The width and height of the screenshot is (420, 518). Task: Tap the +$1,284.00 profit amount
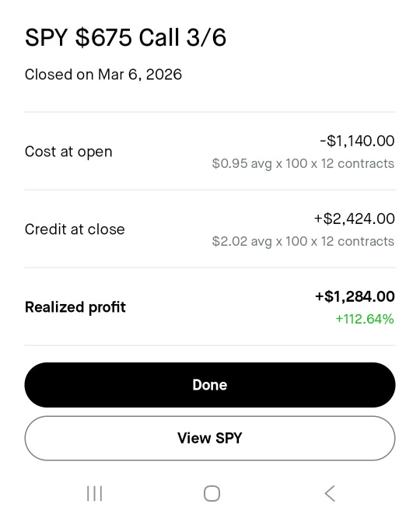pos(355,296)
